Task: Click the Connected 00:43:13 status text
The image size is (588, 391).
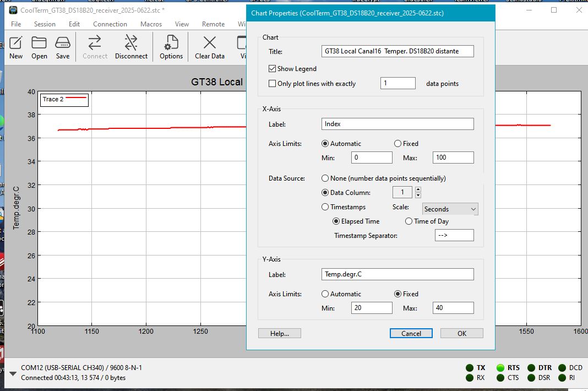Action: (73, 378)
